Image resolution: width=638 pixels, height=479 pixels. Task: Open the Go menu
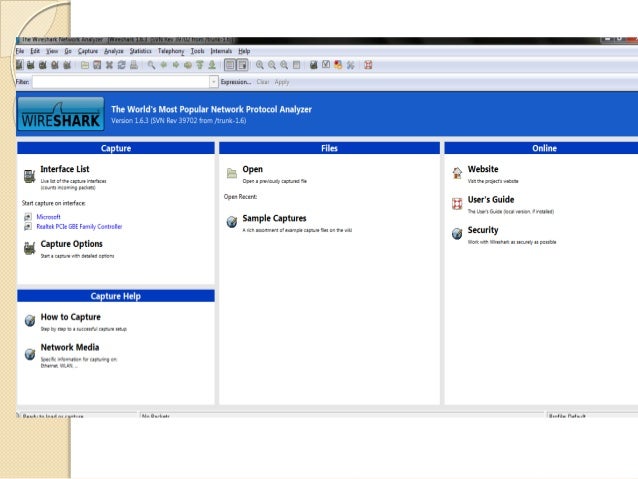point(68,51)
